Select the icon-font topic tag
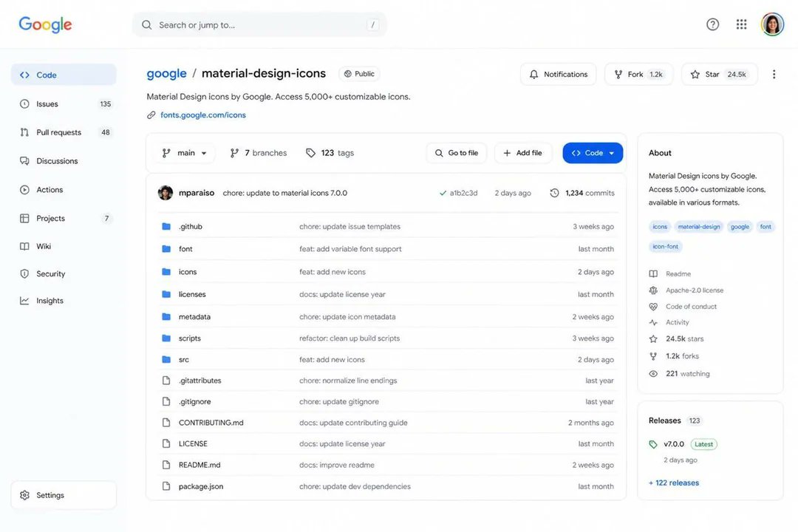The image size is (798, 532). 666,246
